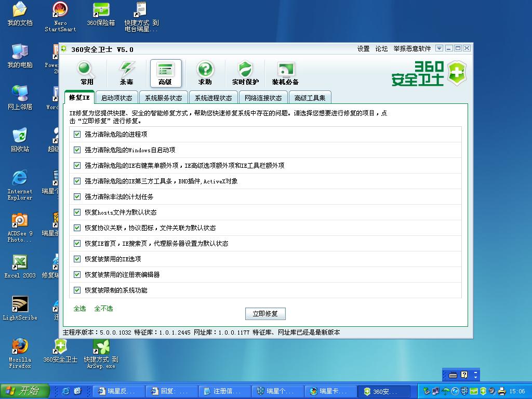
Task: Open 回收站 recycle bin icon
Action: tap(20, 140)
